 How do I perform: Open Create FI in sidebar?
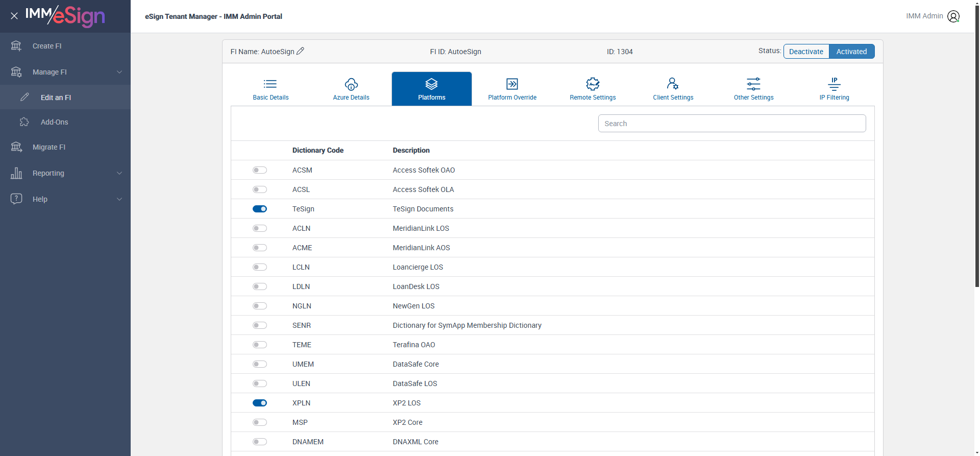click(65, 46)
